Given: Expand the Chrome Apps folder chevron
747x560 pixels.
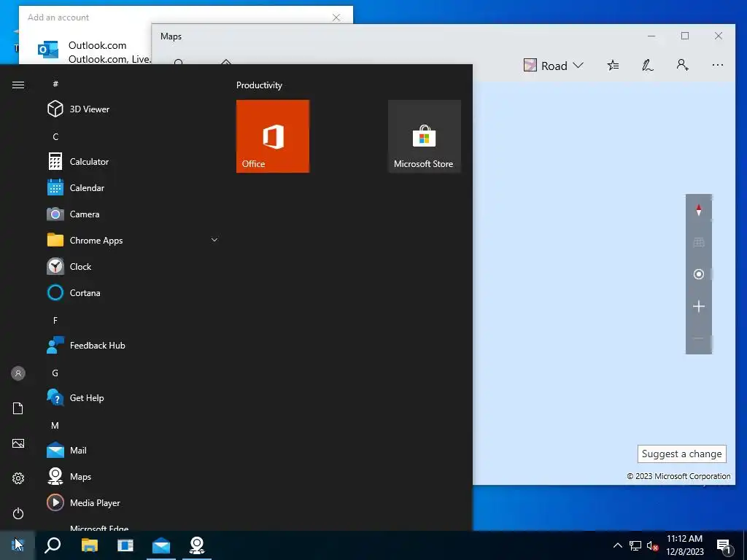Looking at the screenshot, I should tap(214, 240).
